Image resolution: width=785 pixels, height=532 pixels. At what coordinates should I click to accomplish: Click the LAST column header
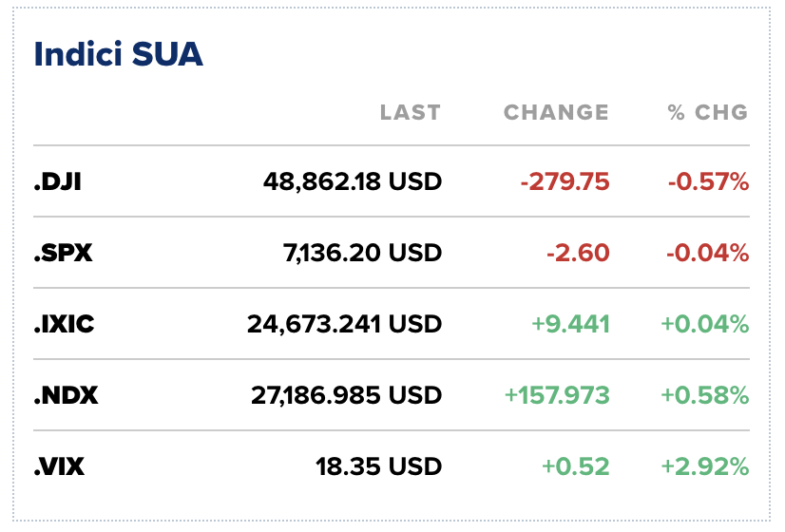pos(411,112)
